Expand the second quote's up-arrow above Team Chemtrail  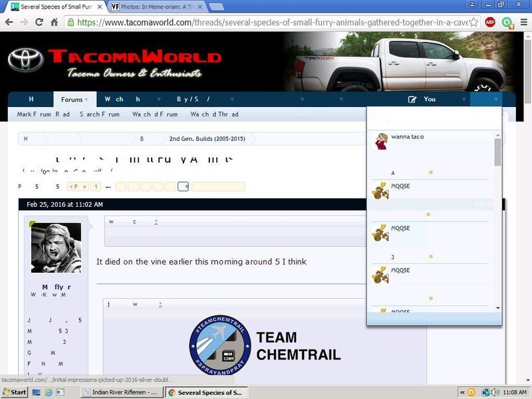point(160,305)
